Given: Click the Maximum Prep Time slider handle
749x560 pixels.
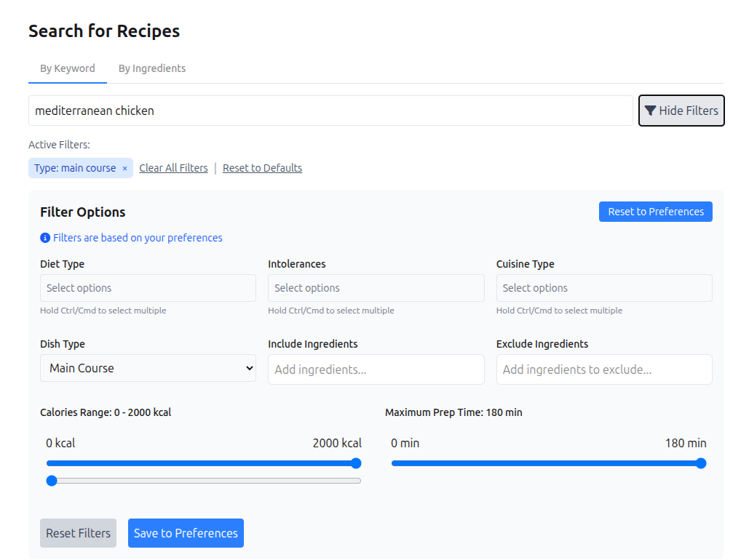Looking at the screenshot, I should 700,463.
